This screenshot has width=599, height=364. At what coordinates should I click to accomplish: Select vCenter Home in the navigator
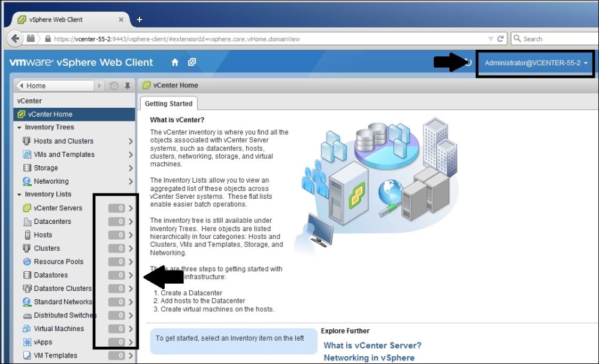click(x=74, y=114)
